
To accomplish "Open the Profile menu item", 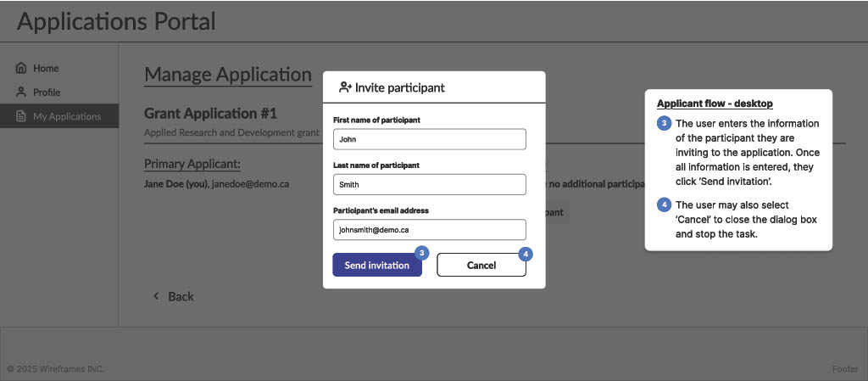I will pyautogui.click(x=47, y=92).
